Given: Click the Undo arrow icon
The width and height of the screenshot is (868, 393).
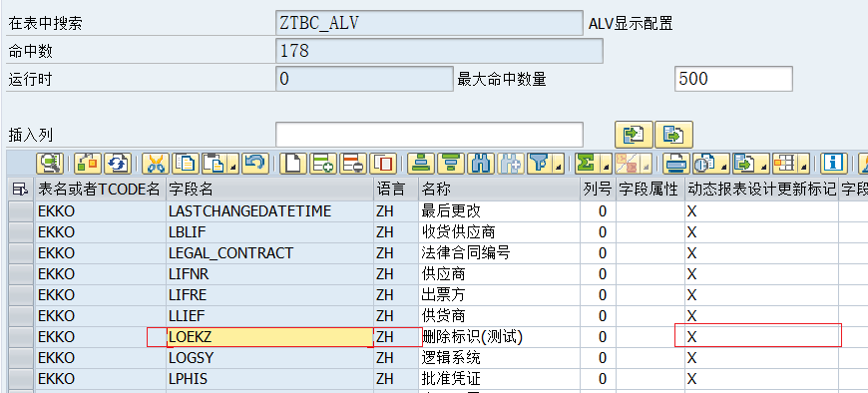Looking at the screenshot, I should point(254,164).
